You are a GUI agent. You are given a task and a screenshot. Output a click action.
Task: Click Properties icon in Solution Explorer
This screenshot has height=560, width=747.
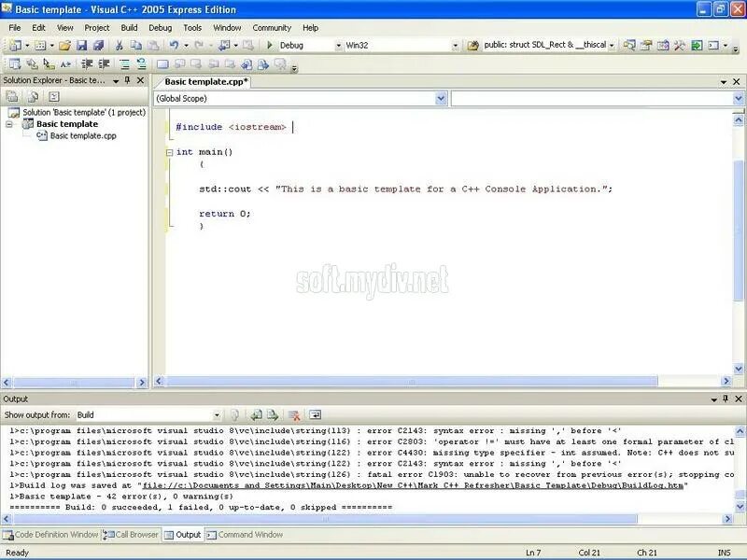12,97
